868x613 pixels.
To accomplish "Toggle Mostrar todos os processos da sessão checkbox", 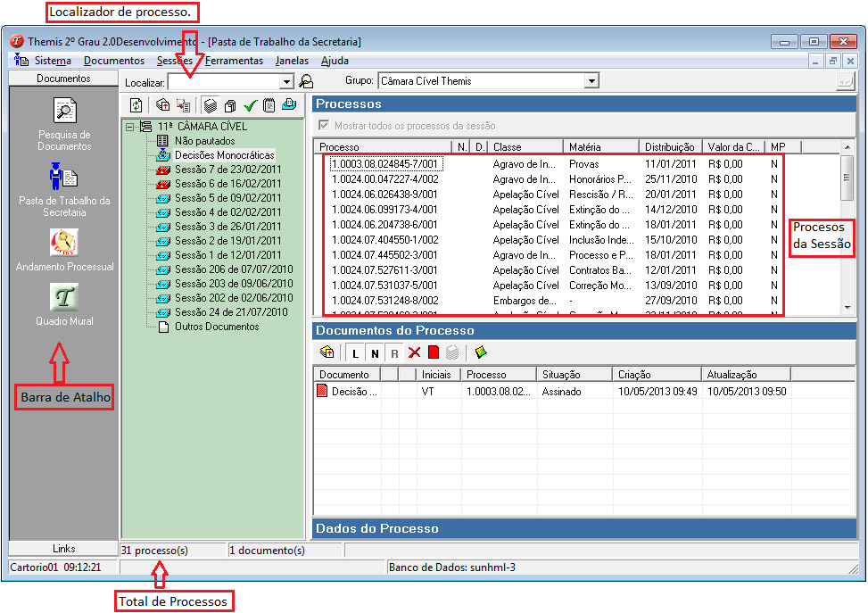I will click(x=324, y=125).
